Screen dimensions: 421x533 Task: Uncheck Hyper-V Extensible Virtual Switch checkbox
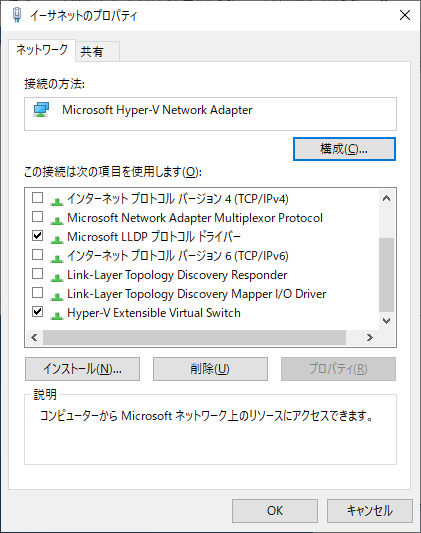coord(37,312)
